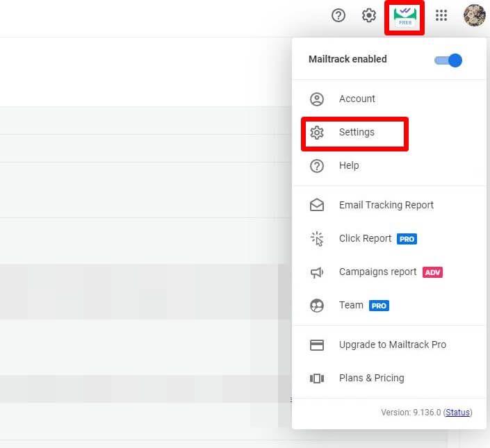Click the Account person icon
Viewport: 490px width, 448px height.
tap(316, 99)
